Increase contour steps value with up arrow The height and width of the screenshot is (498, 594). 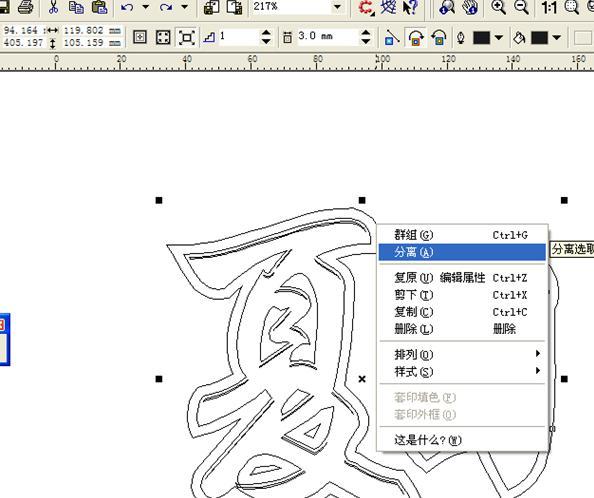tap(266, 33)
